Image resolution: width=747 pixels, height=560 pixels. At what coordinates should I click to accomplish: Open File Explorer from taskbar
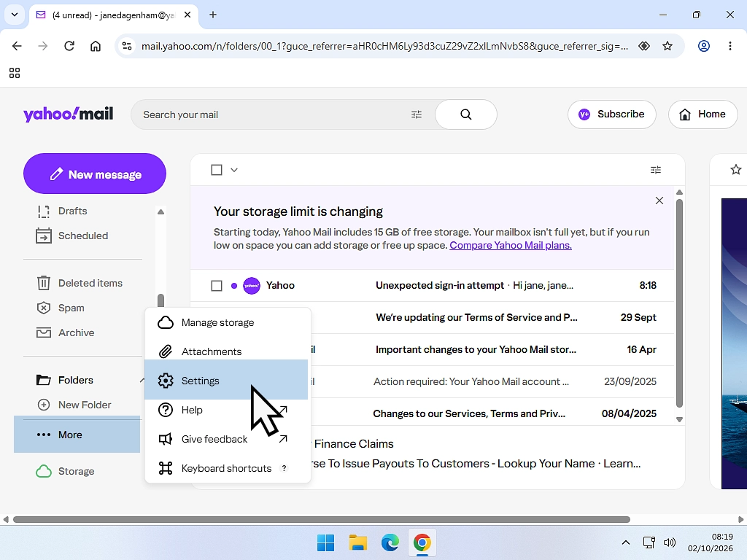click(357, 542)
